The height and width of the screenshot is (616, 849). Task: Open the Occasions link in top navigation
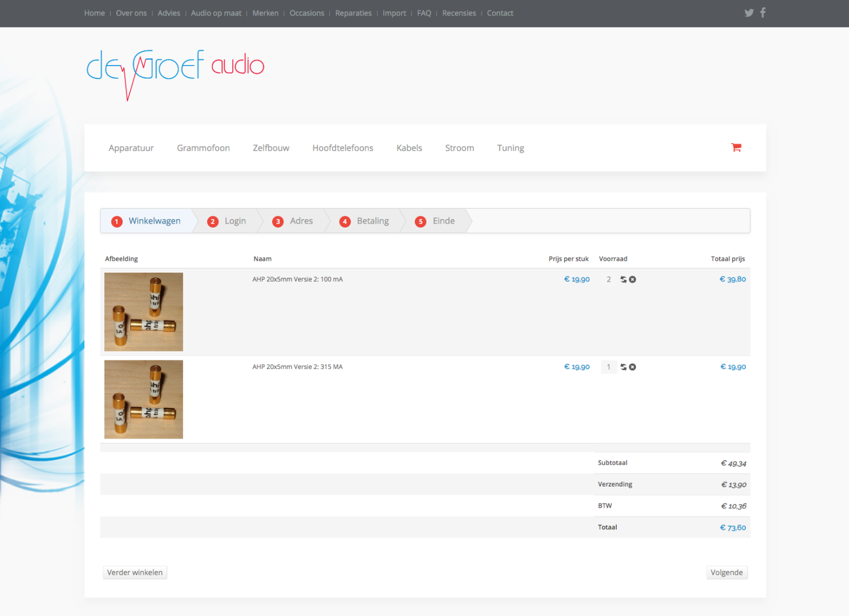point(306,13)
